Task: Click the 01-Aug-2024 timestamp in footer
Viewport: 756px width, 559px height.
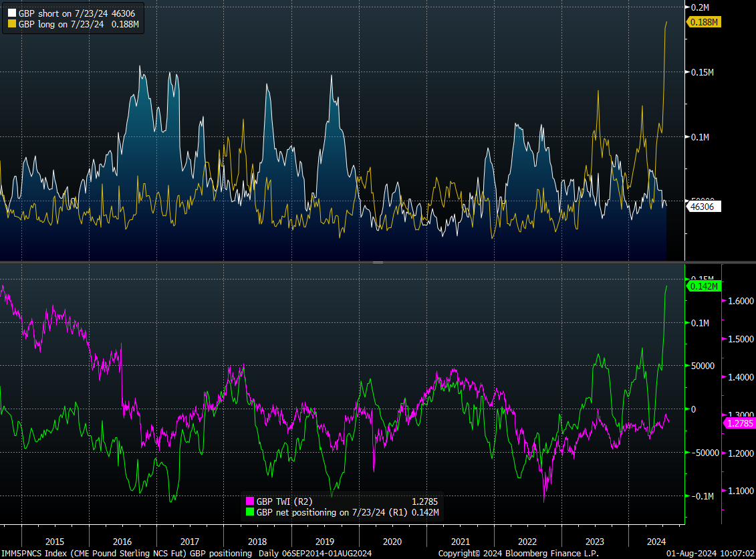Action: [714, 554]
